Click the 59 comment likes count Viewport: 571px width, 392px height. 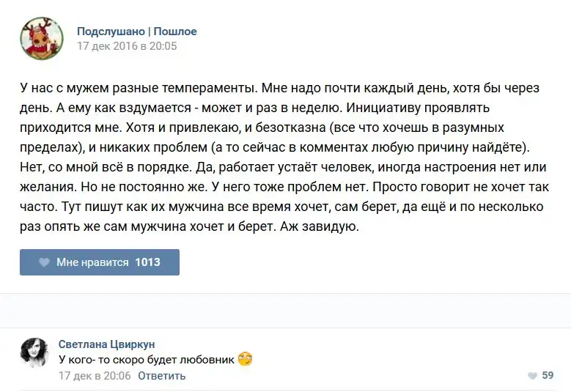click(x=548, y=376)
